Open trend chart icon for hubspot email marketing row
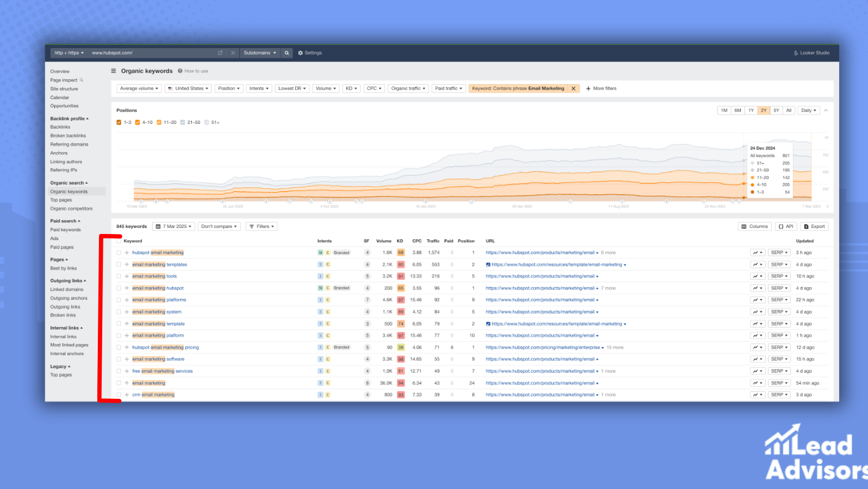This screenshot has height=489, width=868. click(x=757, y=253)
